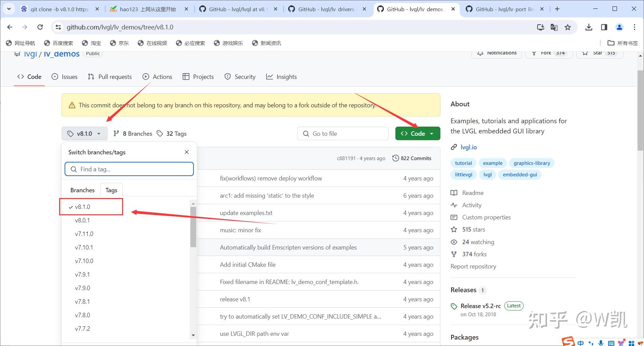Open the browser side panel icon
This screenshot has width=644, height=346.
[x=604, y=27]
